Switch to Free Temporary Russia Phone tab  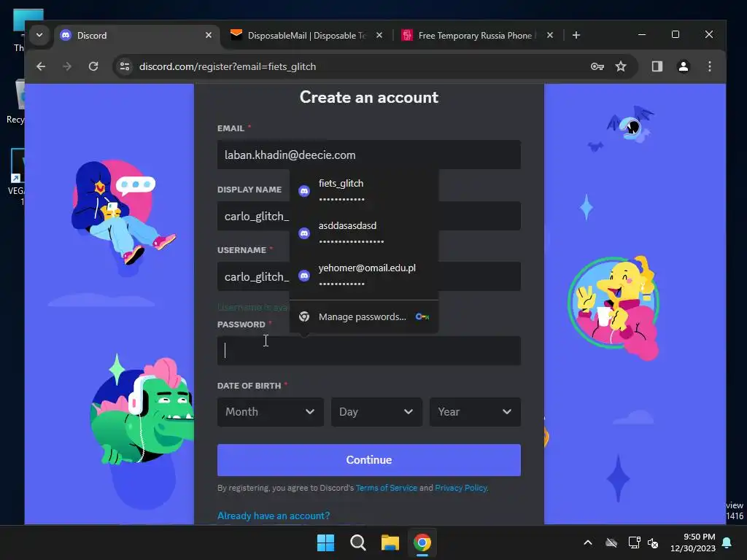478,36
